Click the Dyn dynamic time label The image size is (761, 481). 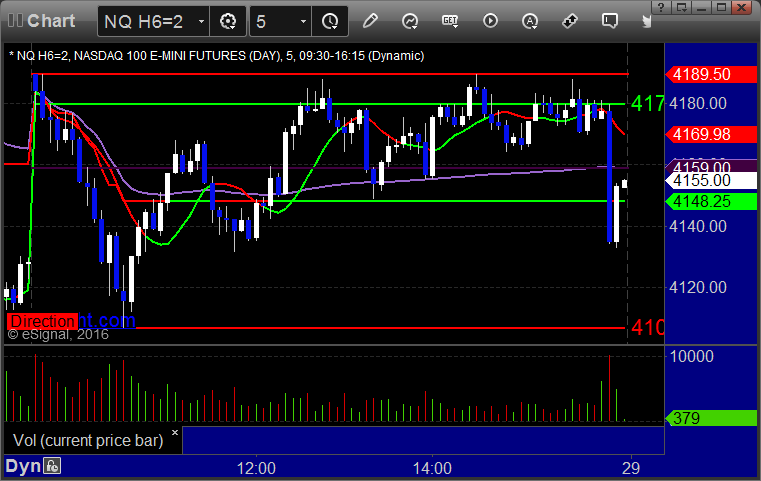(x=23, y=466)
